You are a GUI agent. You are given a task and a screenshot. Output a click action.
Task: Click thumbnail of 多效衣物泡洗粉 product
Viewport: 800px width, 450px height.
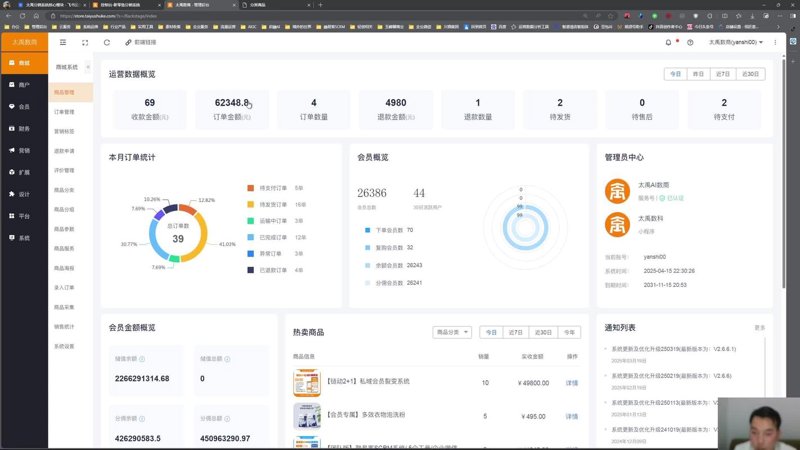point(307,416)
